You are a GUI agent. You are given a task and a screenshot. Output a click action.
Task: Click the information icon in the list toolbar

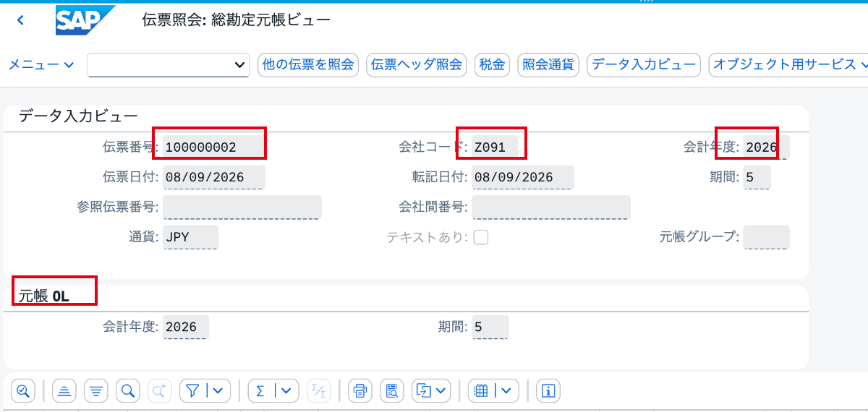point(548,391)
